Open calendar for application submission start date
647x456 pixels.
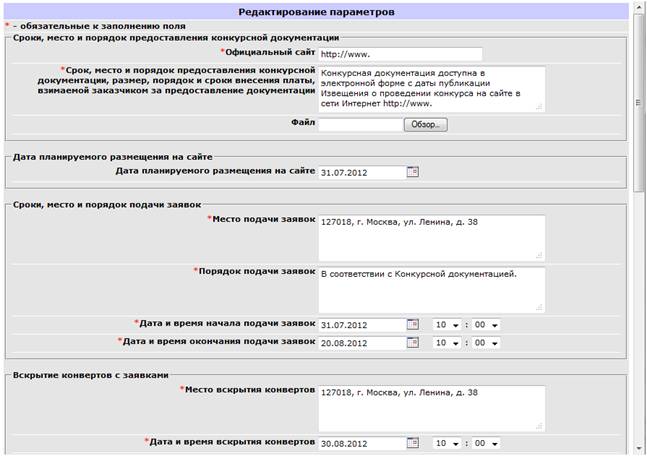pos(413,324)
